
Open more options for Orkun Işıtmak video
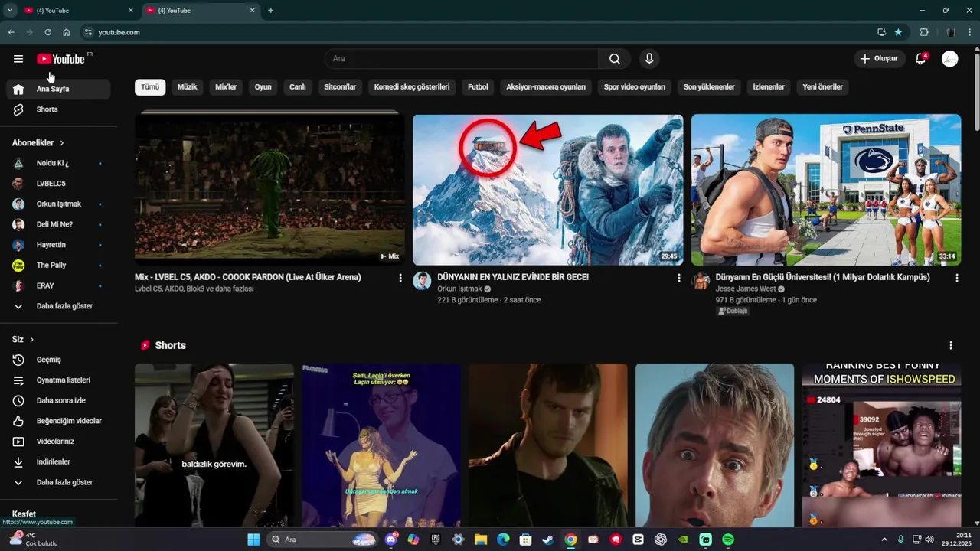coord(678,279)
